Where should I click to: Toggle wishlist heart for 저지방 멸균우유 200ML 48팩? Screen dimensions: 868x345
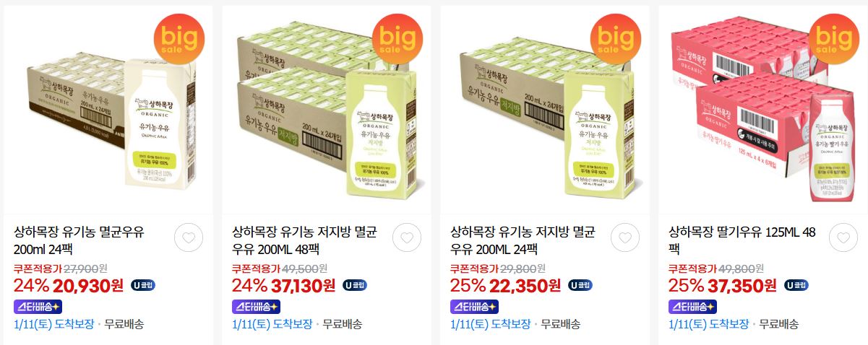pos(406,238)
